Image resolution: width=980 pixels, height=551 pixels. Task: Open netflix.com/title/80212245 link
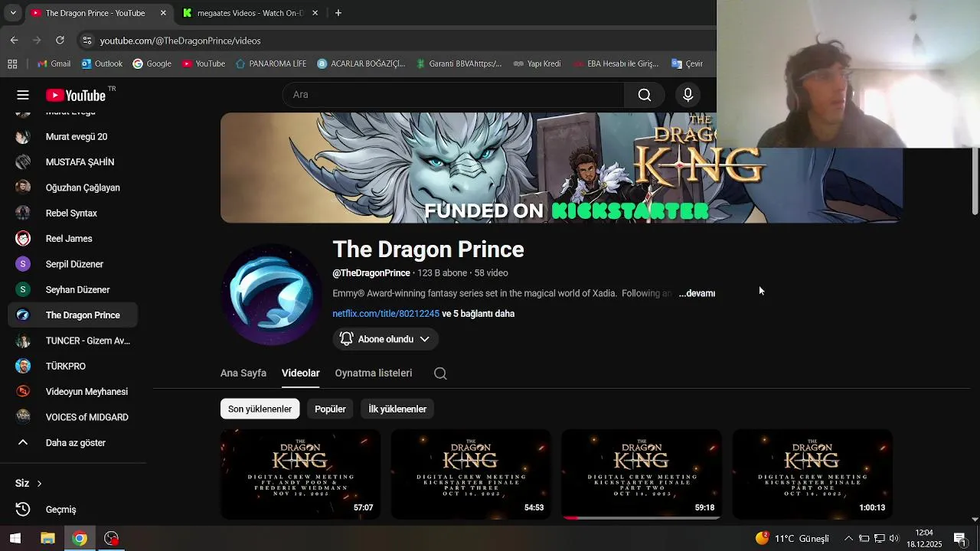pyautogui.click(x=386, y=314)
